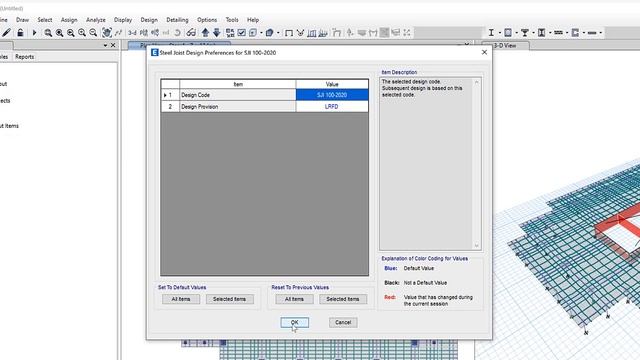Open dropdown arrow next to T-shaped icon

(x=533, y=33)
